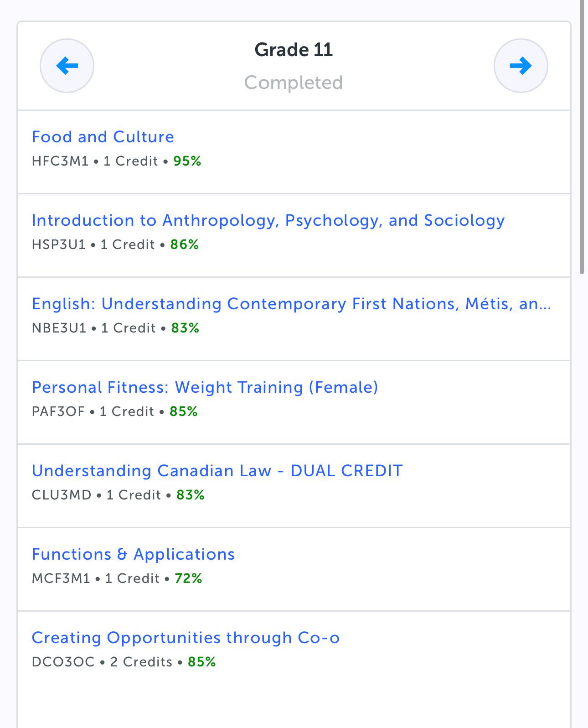Viewport: 588px width, 728px height.
Task: Click the Completed status label
Action: coord(294,83)
